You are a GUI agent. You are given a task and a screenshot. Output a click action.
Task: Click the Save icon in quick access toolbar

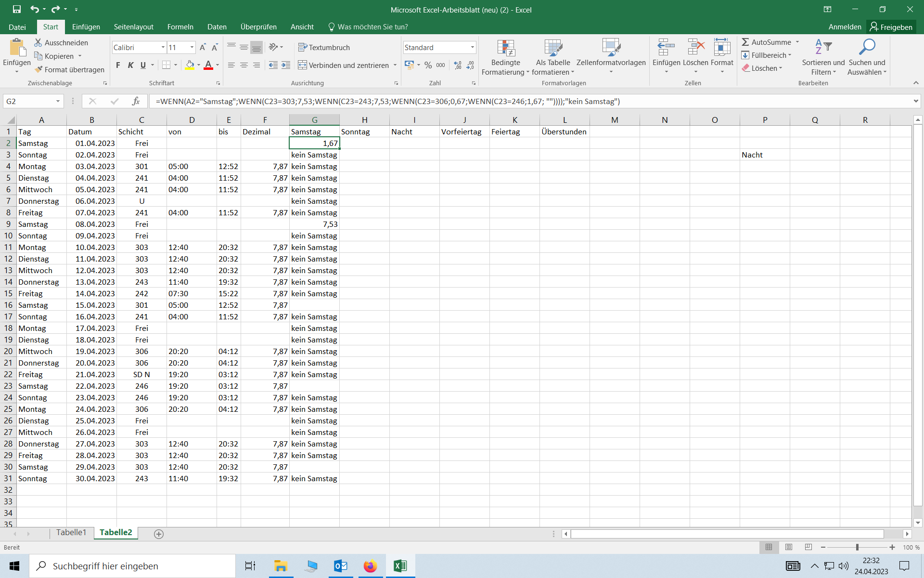point(17,9)
